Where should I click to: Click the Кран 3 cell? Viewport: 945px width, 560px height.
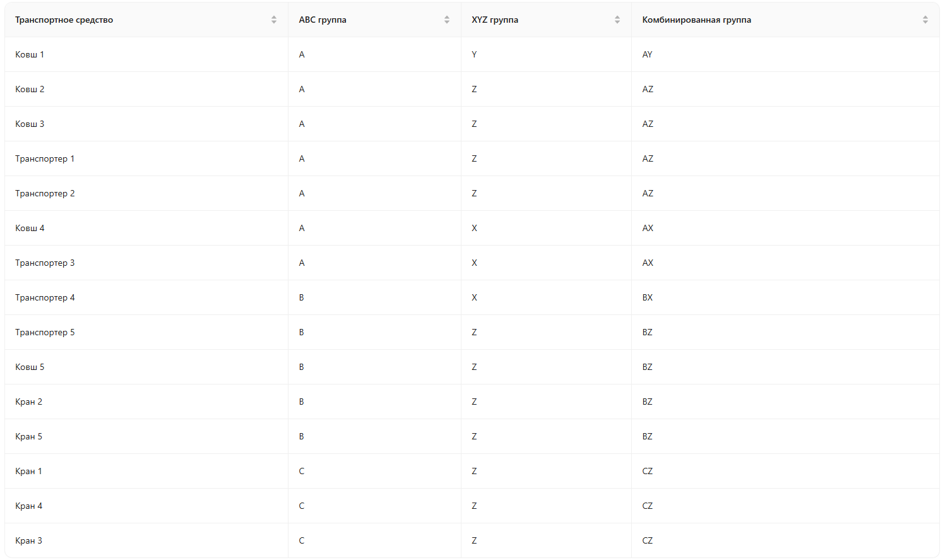tap(29, 541)
